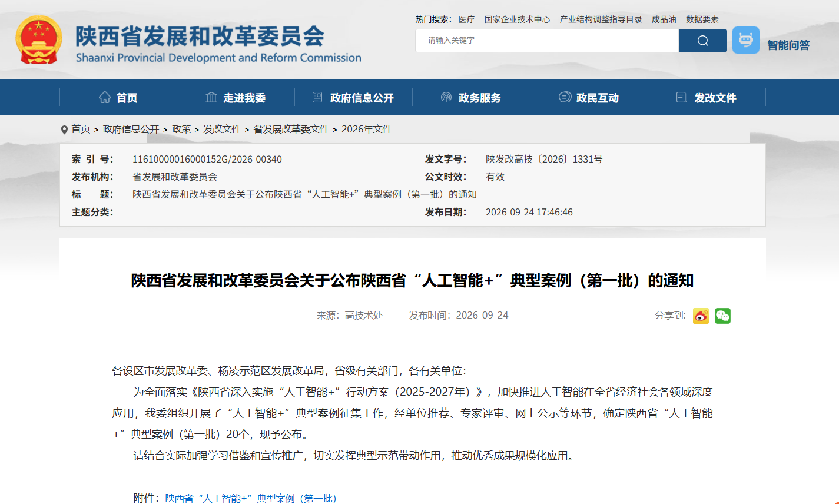The width and height of the screenshot is (839, 504).
Task: Open the 发改文件 navigation tab
Action: point(715,98)
